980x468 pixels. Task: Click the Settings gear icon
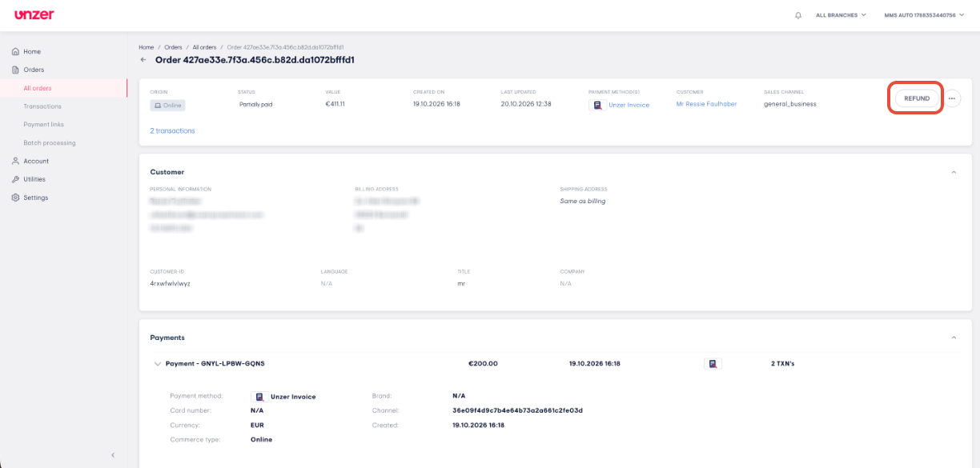click(x=15, y=198)
